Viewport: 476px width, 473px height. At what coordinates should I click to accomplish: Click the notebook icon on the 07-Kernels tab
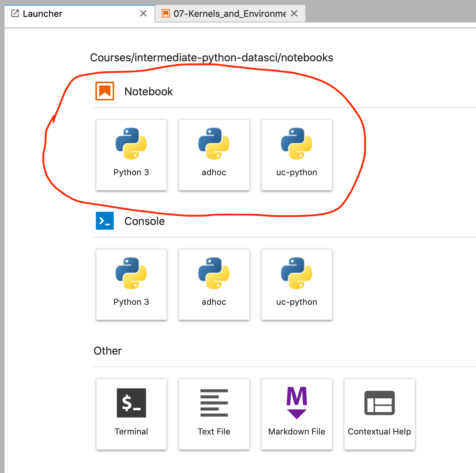[165, 14]
